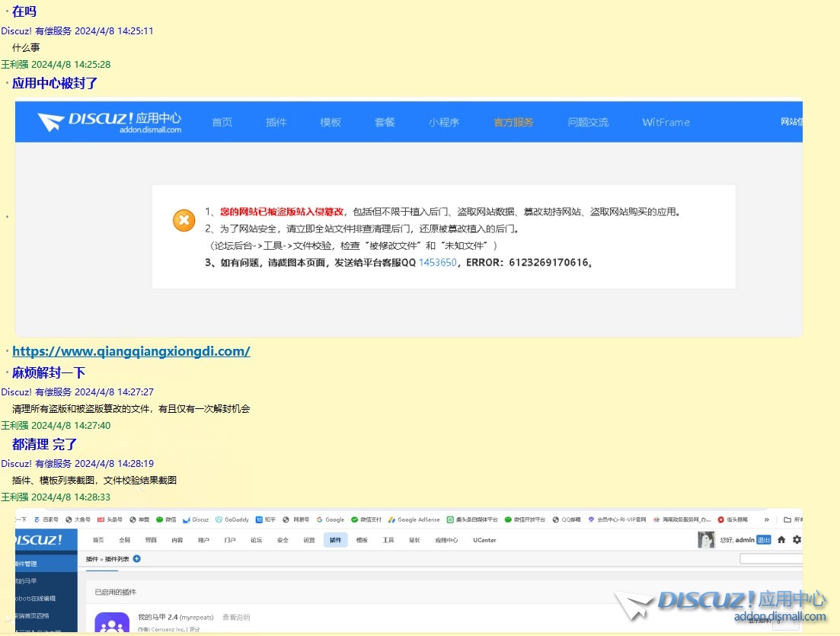Viewport: 840px width, 636px height.
Task: Click the search input field in admin panel
Action: pyautogui.click(x=771, y=559)
